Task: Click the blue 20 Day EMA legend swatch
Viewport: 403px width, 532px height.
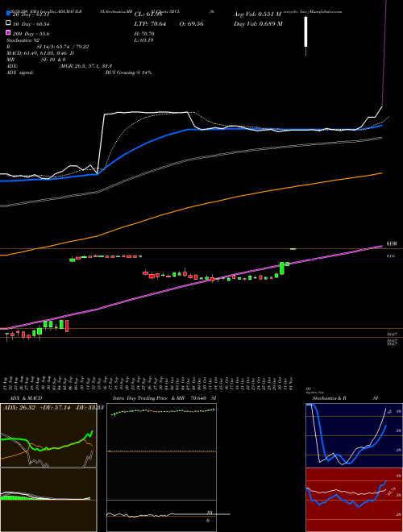Action: coord(8,14)
